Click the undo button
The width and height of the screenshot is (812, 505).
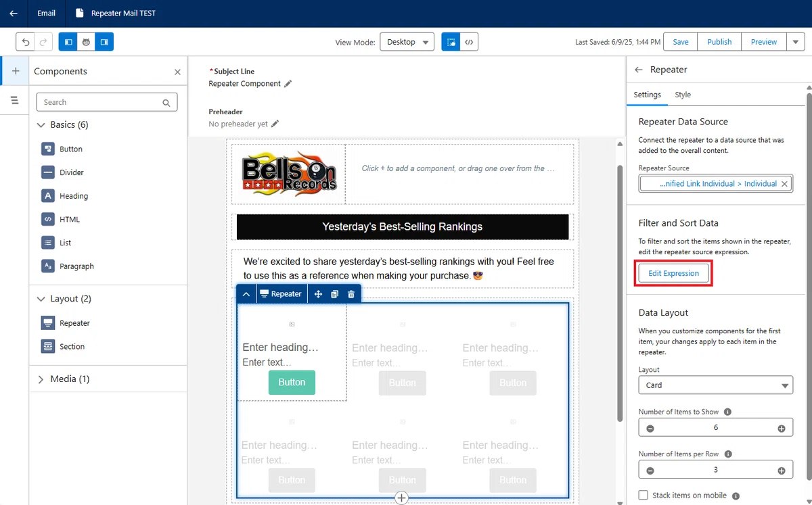pyautogui.click(x=26, y=42)
